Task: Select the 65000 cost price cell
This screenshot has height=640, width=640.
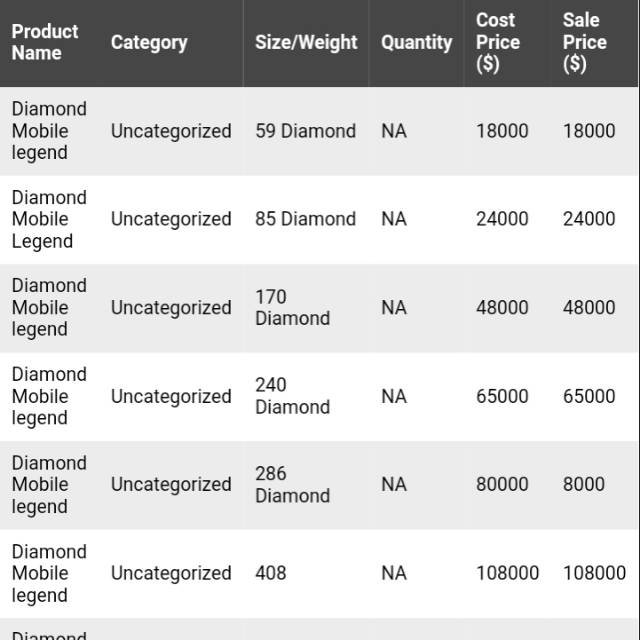Action: (502, 396)
